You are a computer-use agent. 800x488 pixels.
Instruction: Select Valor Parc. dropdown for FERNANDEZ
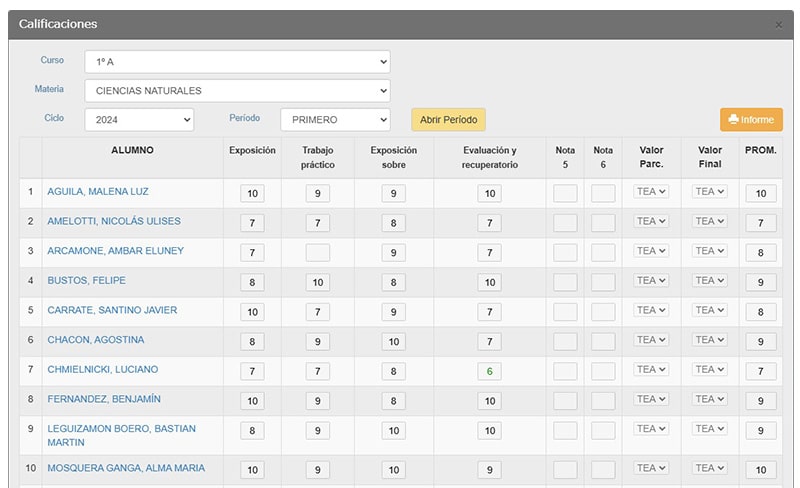coord(651,399)
